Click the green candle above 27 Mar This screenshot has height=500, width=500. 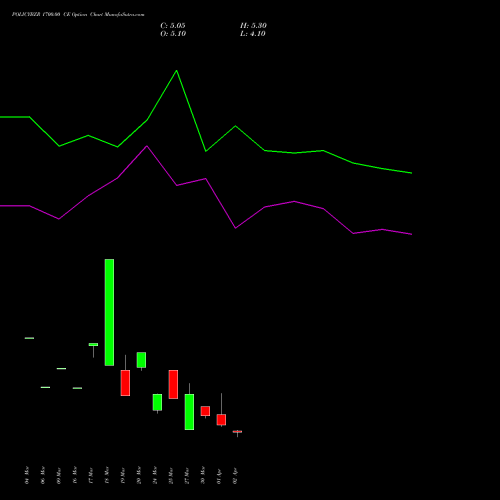point(189,412)
